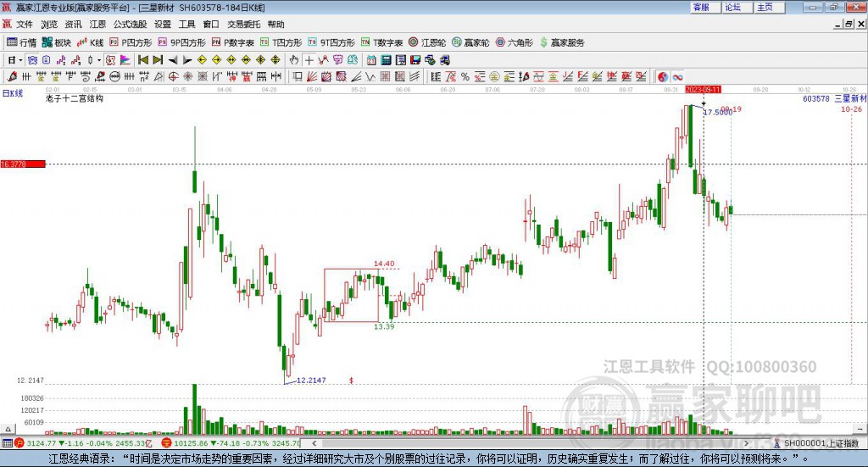Click the red zigzag line icon
The height and width of the screenshot is (467, 868).
tap(323, 60)
